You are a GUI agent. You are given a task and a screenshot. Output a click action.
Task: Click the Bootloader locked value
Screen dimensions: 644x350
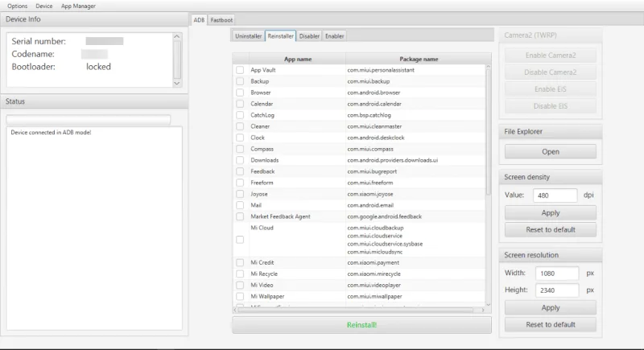tap(98, 67)
